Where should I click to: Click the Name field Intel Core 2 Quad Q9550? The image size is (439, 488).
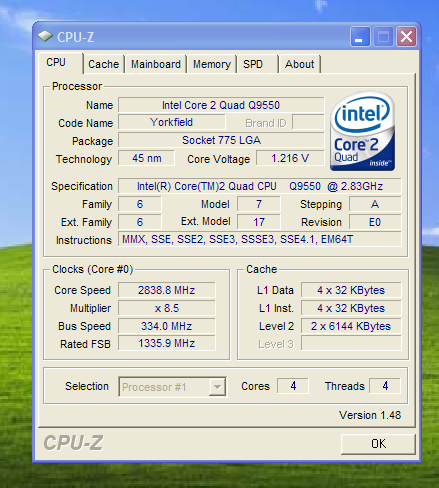click(221, 105)
